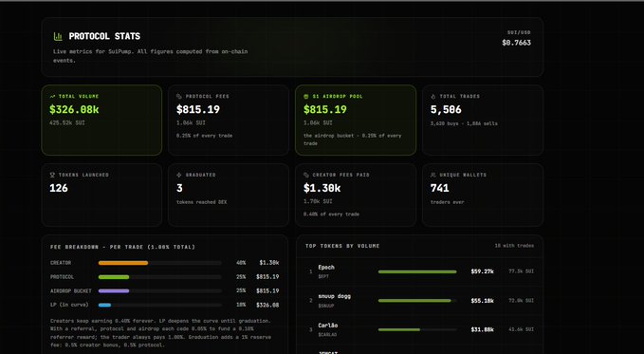
Task: Click the 1.70k SUI creator fees subtext
Action: (x=318, y=201)
